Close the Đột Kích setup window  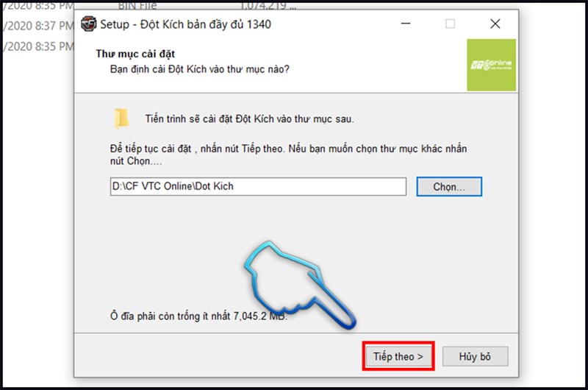coord(495,24)
